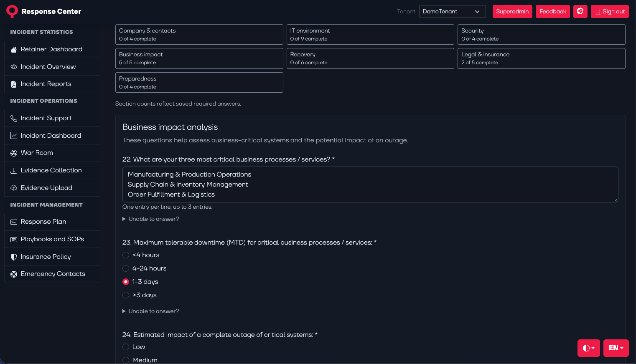Select Medium outage impact radio button
The image size is (636, 364).
pos(126,360)
